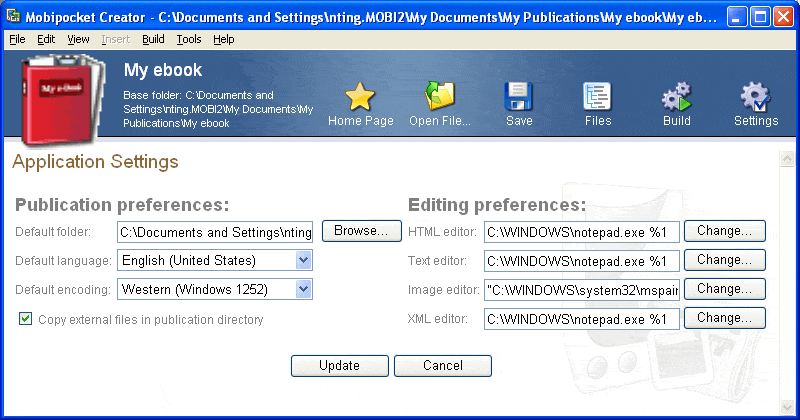Image resolution: width=800 pixels, height=420 pixels.
Task: Click the Editing preferences heading
Action: (497, 205)
